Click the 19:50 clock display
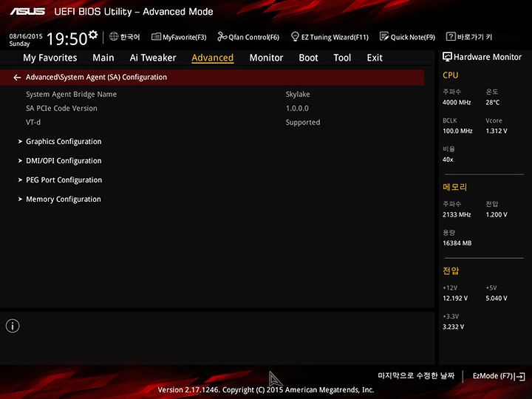Screen dimensions: 532x399 (66, 38)
